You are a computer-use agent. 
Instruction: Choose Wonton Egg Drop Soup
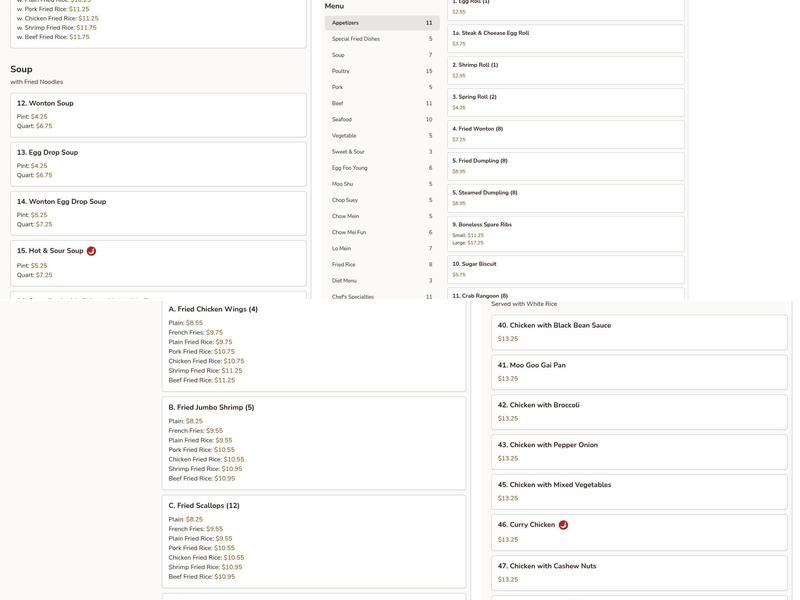pos(158,212)
